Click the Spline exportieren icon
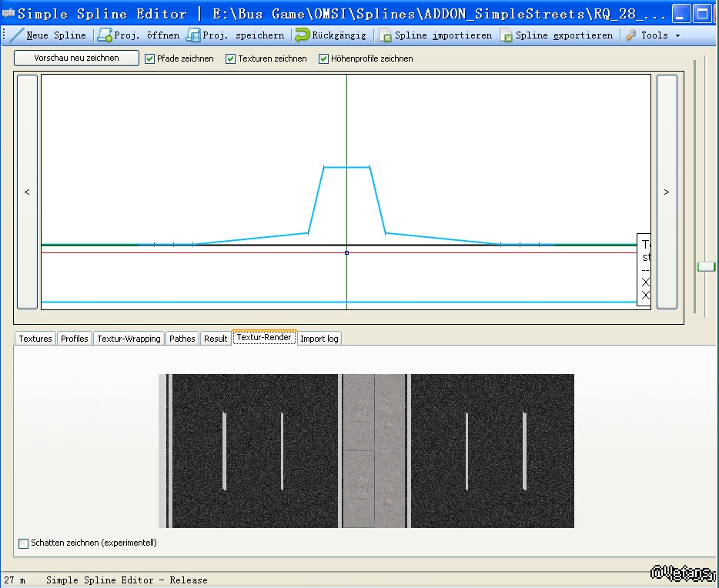This screenshot has width=719, height=588. pos(507,35)
